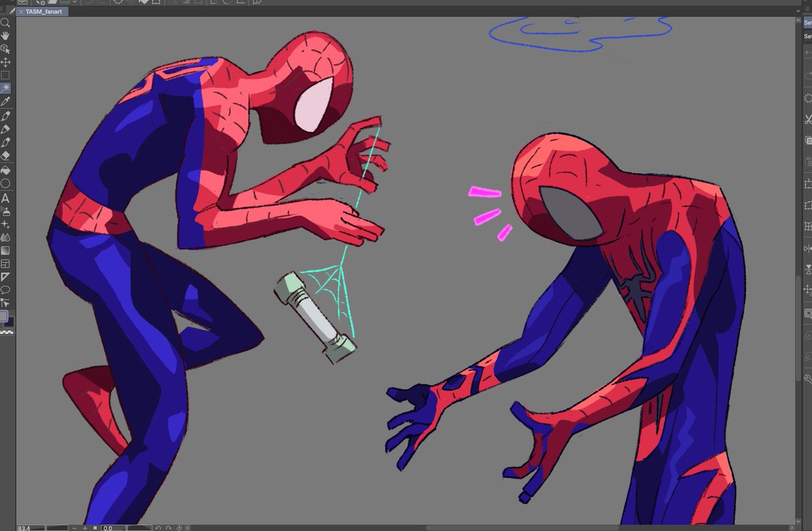This screenshot has width=812, height=531.
Task: Select the Zoom magnifier tool
Action: pyautogui.click(x=5, y=22)
